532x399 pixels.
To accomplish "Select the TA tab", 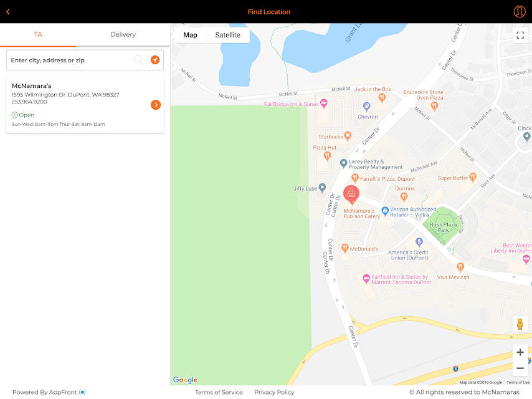I will pos(38,35).
